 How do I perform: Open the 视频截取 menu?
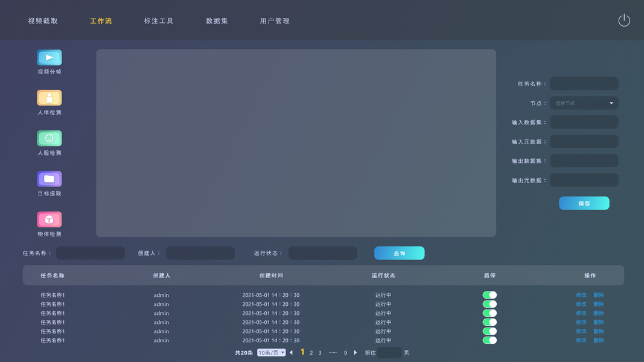tap(43, 21)
